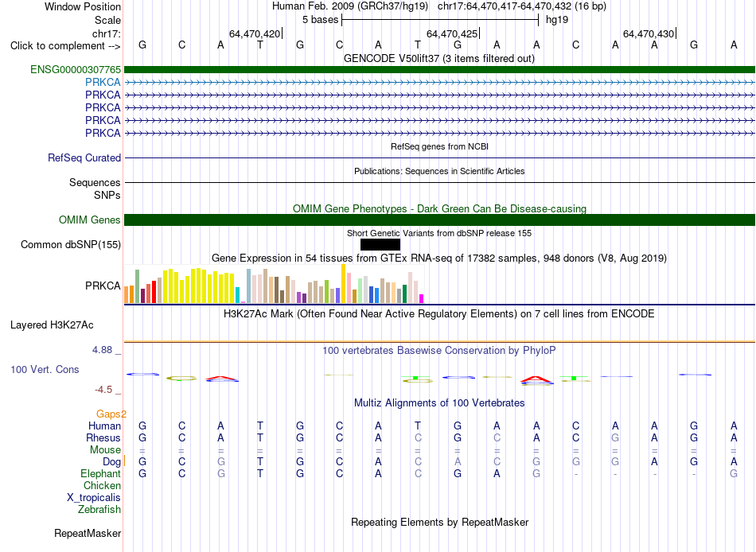
Task: Click the Gaps label in Multiz track
Action: click(111, 414)
